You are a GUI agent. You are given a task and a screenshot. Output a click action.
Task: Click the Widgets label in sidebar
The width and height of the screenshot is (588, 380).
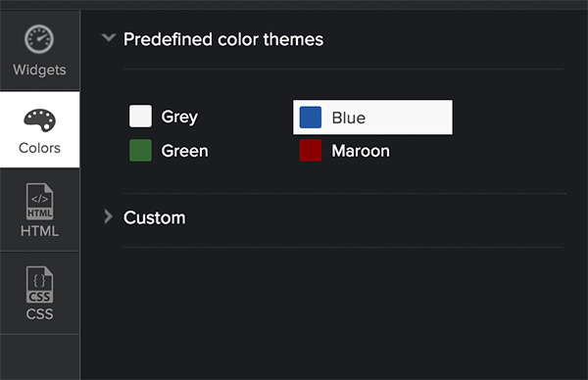coord(39,71)
